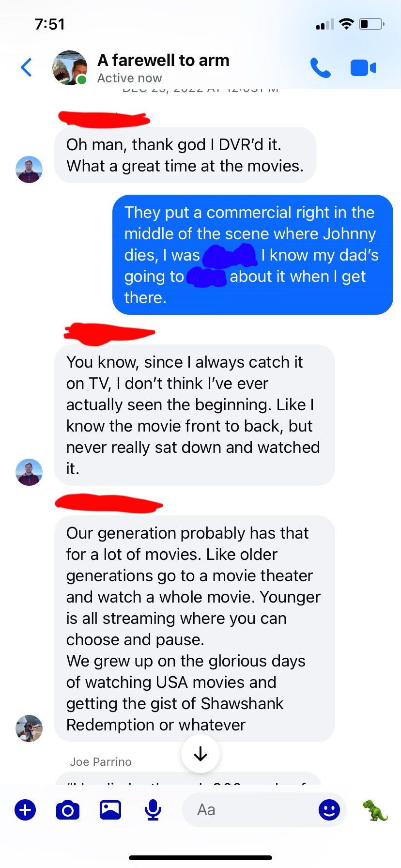Tap the microphone to record voice message

(x=153, y=810)
